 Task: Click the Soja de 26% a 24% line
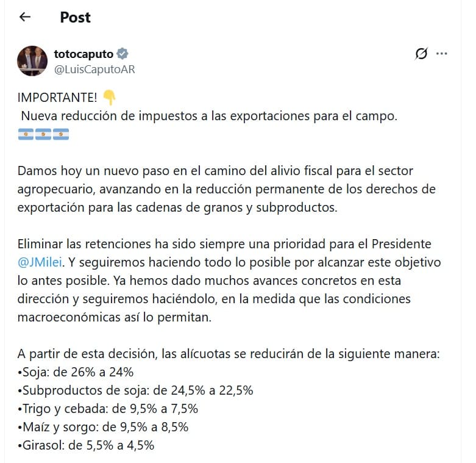click(x=76, y=372)
